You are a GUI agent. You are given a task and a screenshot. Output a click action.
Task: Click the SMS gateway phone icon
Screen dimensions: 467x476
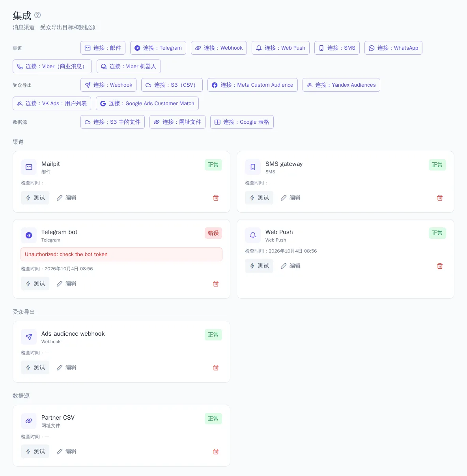coord(253,167)
